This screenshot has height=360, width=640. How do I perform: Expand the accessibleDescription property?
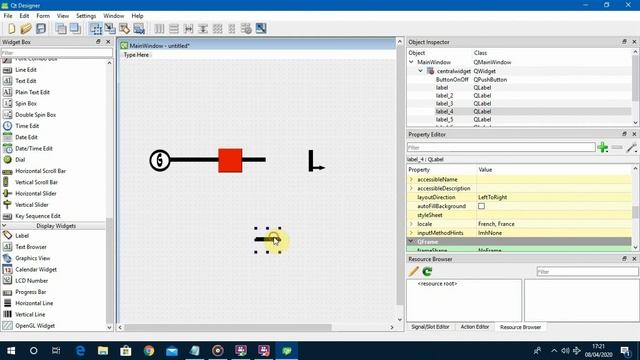[x=411, y=189]
